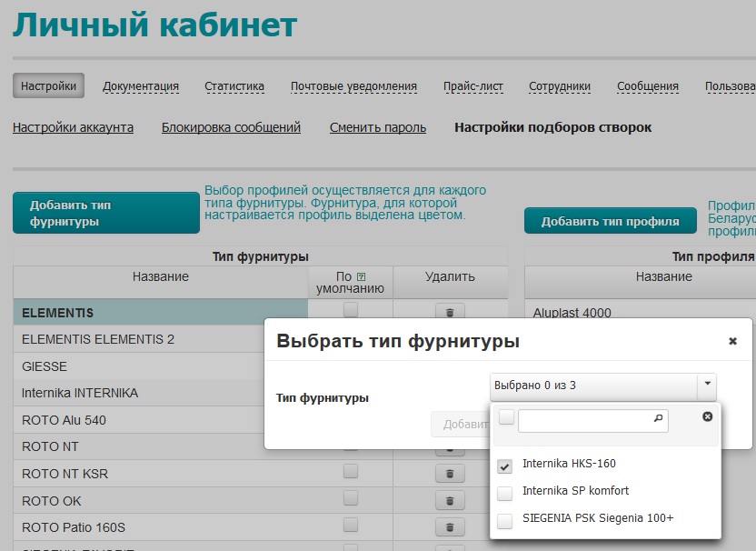Check the Internika SP komfort option
756x551 pixels.
coord(505,492)
